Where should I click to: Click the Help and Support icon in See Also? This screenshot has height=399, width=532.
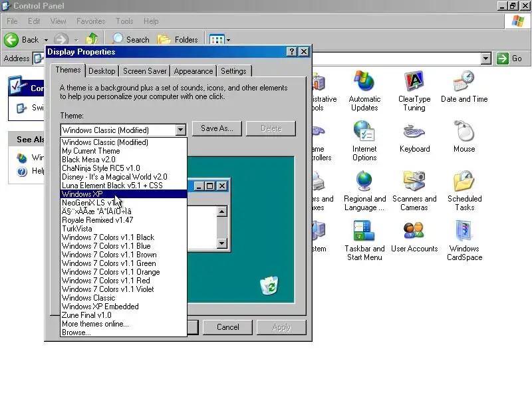pos(22,172)
